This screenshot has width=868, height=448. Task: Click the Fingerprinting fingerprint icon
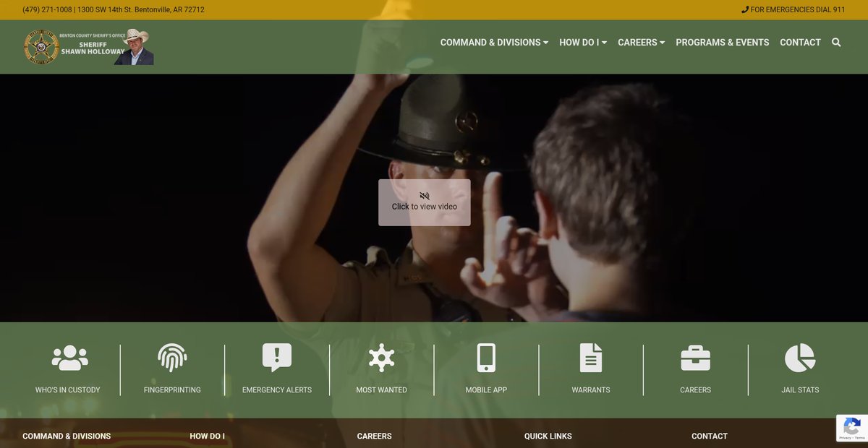(x=172, y=358)
